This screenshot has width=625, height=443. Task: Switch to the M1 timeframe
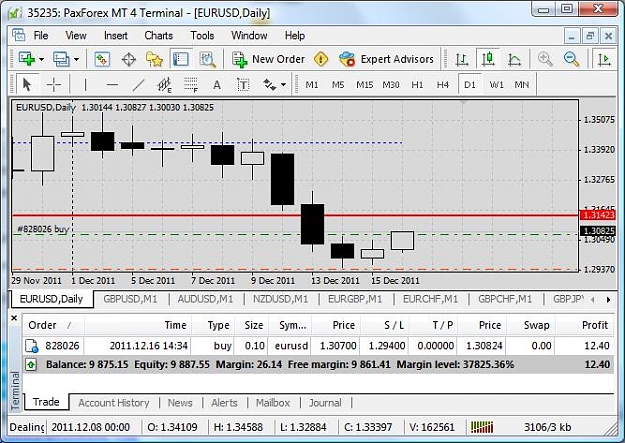coord(312,85)
